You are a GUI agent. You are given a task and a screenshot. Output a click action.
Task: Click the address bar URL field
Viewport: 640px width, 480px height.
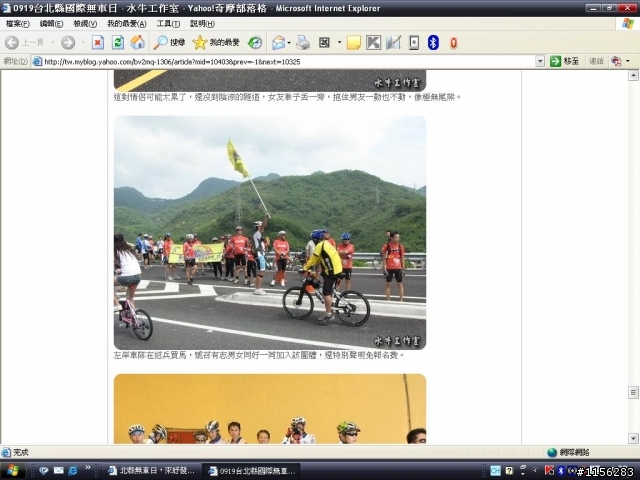(x=289, y=62)
